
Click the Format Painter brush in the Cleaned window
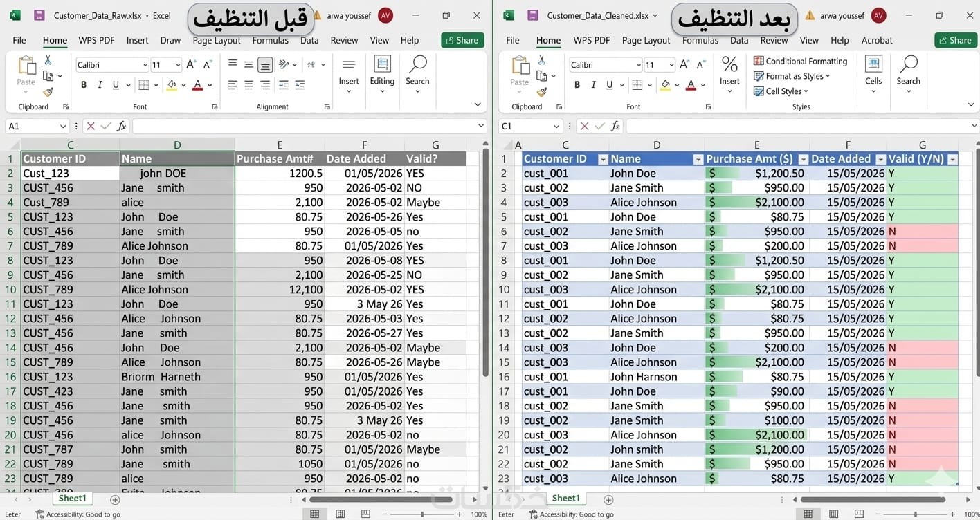pyautogui.click(x=541, y=92)
